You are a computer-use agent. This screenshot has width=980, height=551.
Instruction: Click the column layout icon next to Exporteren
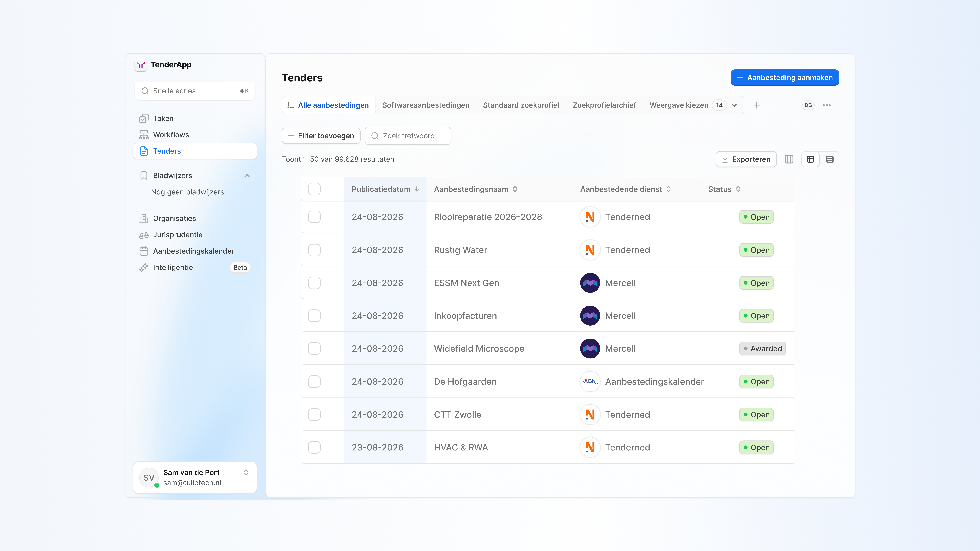point(789,159)
